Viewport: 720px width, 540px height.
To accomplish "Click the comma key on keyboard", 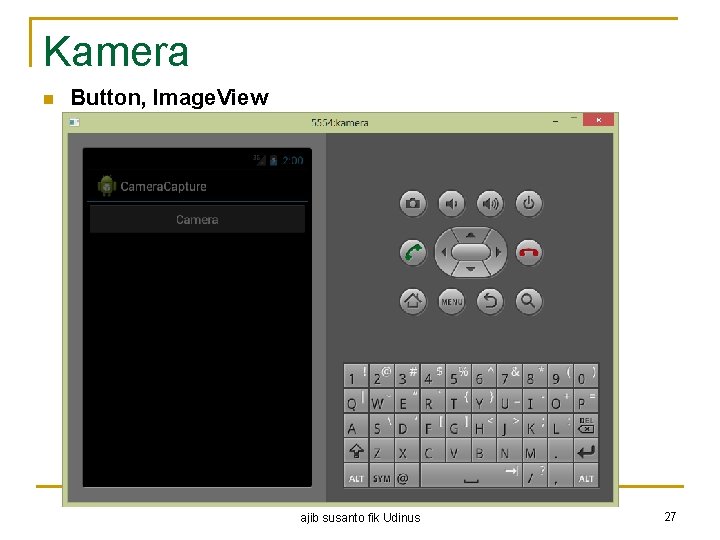I will click(x=560, y=476).
